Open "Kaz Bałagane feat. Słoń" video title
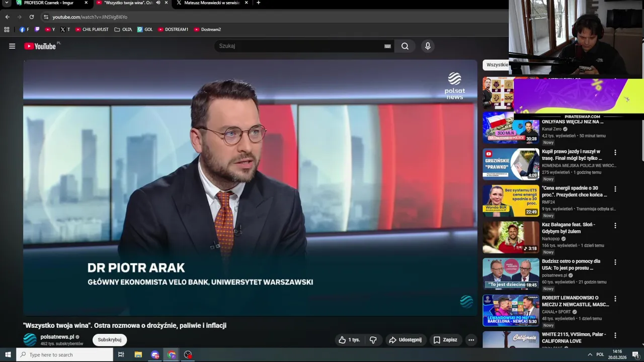 569,228
